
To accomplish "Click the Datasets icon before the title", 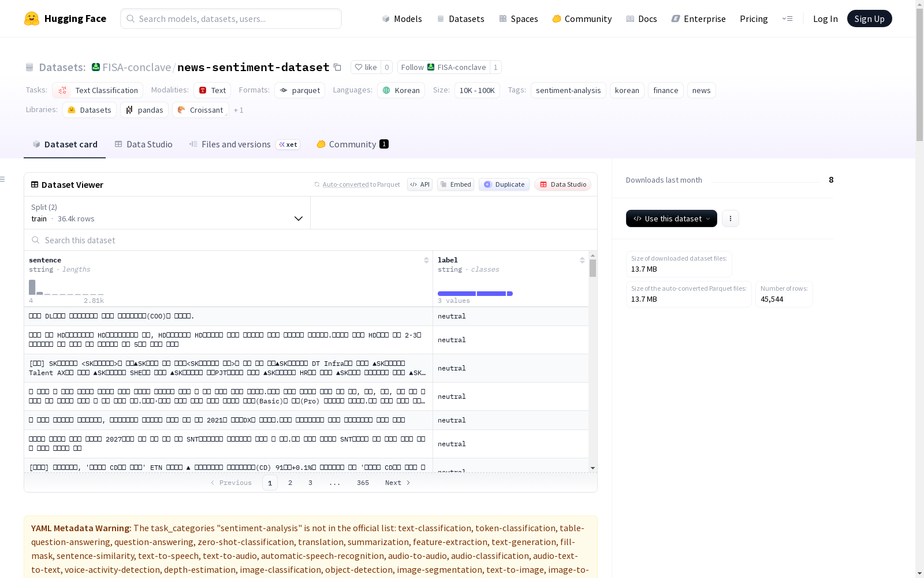I will pos(29,67).
